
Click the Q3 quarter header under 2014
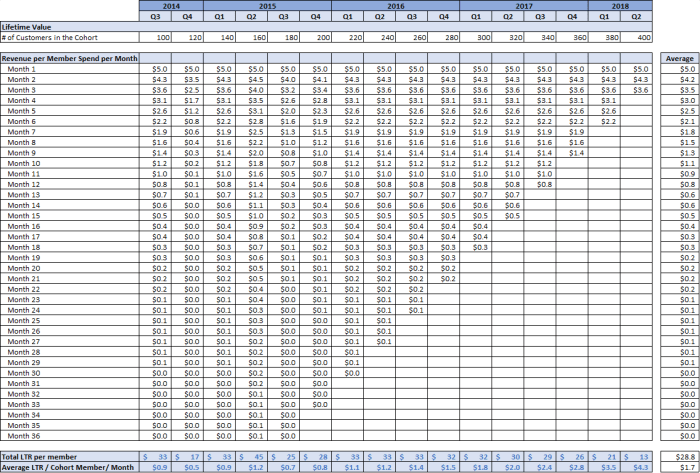pyautogui.click(x=156, y=17)
